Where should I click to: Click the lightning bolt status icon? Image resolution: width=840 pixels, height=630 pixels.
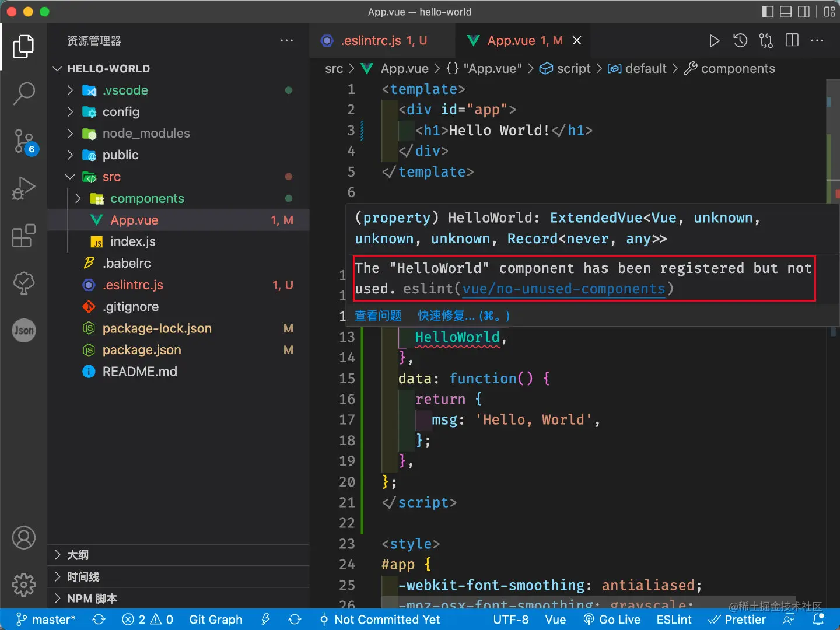(x=265, y=619)
